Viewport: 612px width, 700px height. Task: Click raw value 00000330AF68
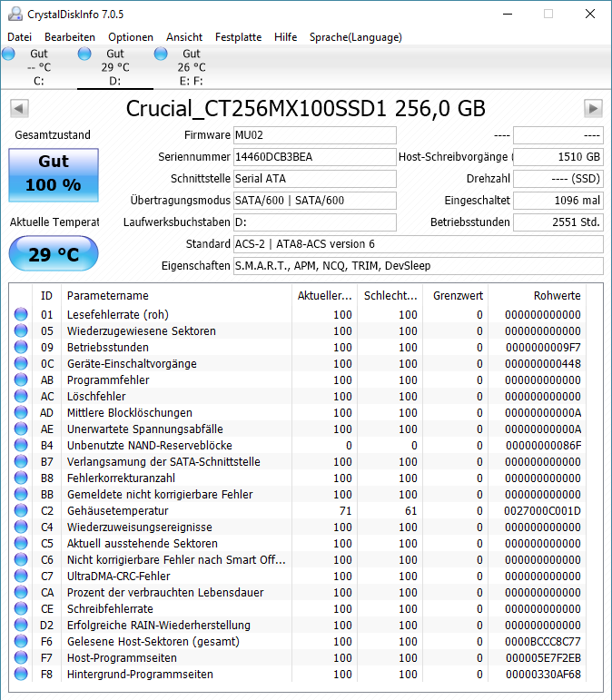pos(543,674)
